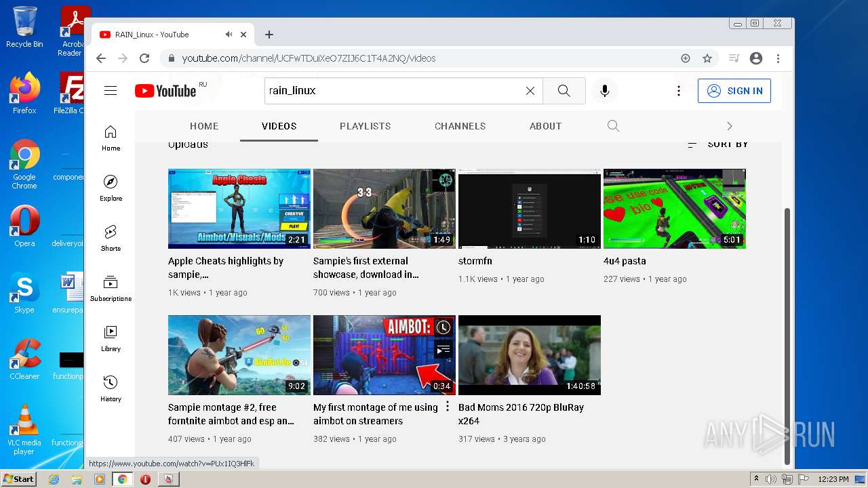Open History in the sidebar

pyautogui.click(x=111, y=388)
